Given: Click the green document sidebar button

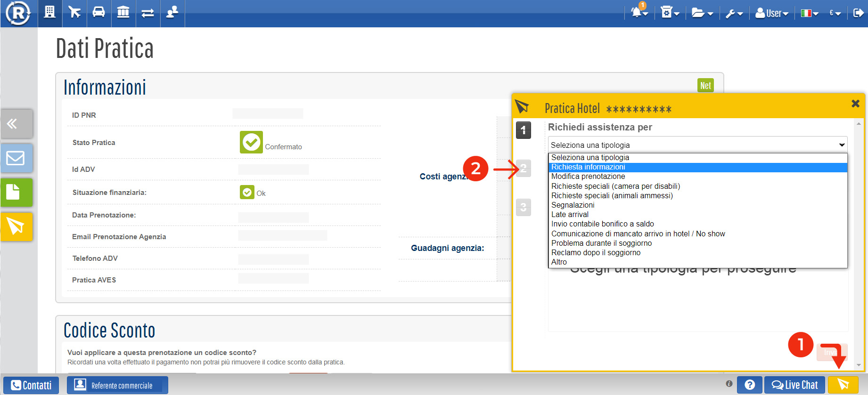Looking at the screenshot, I should (x=16, y=192).
